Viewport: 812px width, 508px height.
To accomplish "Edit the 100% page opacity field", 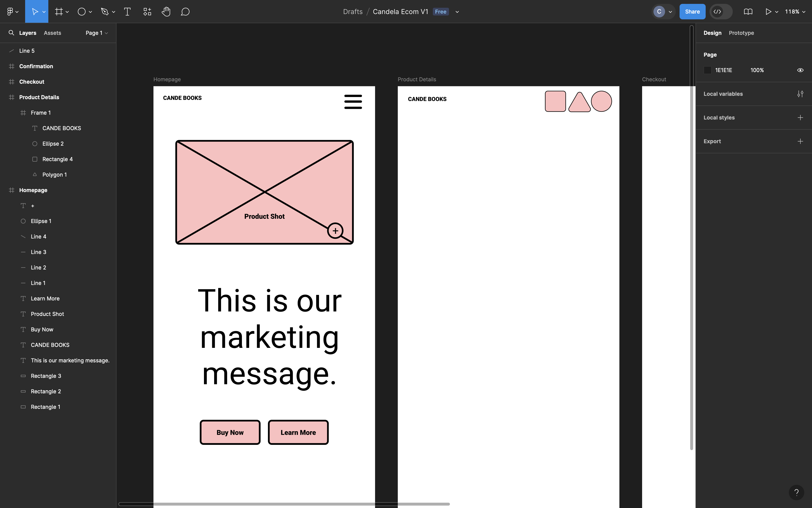I will (757, 70).
